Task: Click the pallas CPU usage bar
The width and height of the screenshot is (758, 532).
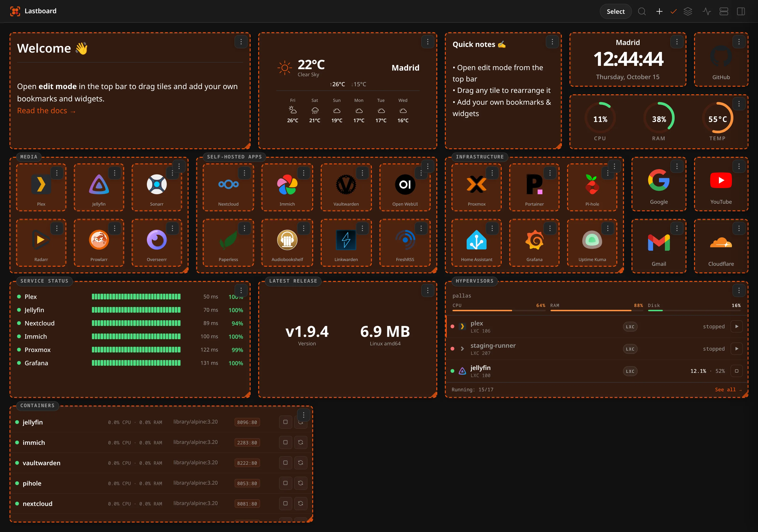Action: [x=499, y=311]
